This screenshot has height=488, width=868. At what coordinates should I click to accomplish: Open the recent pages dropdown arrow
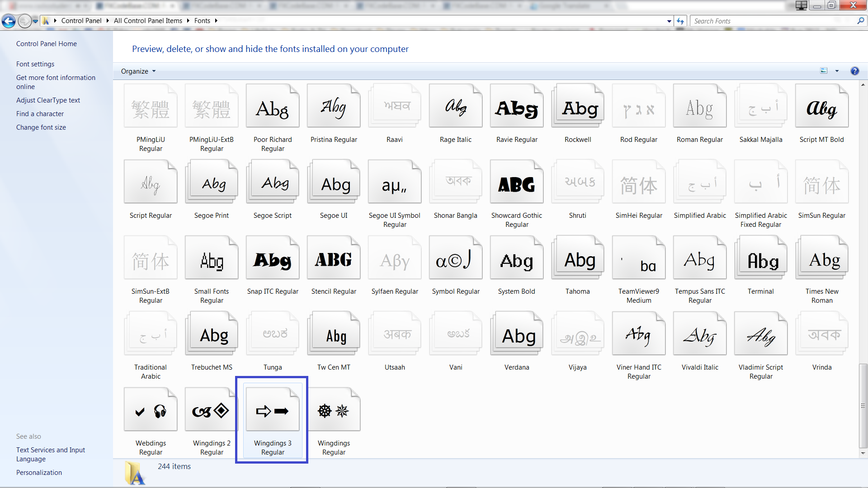point(35,21)
